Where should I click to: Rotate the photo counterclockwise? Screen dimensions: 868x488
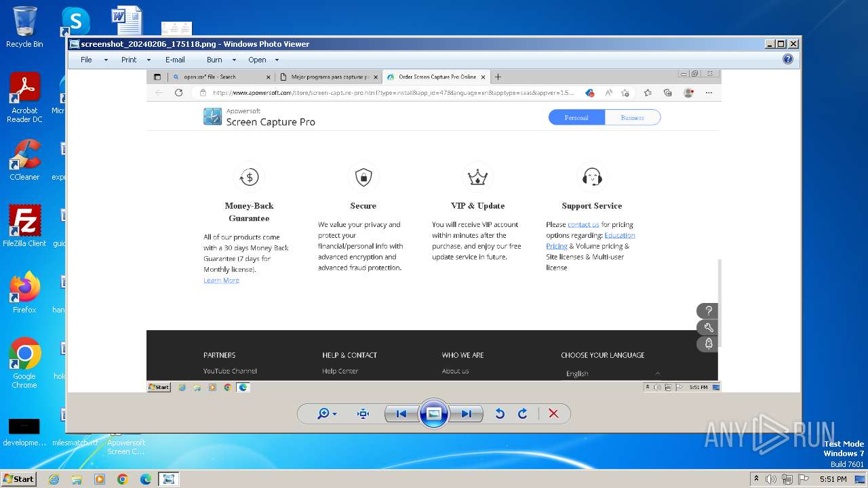tap(500, 414)
